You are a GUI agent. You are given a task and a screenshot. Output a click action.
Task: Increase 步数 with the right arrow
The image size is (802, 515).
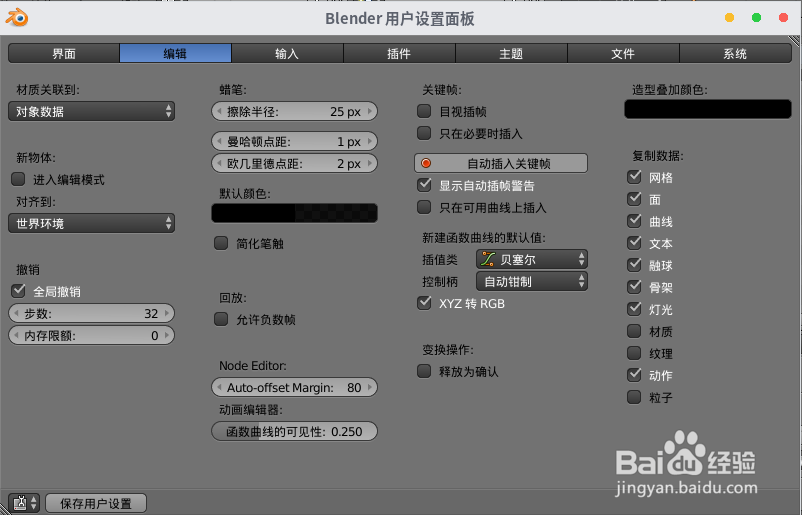[167, 313]
